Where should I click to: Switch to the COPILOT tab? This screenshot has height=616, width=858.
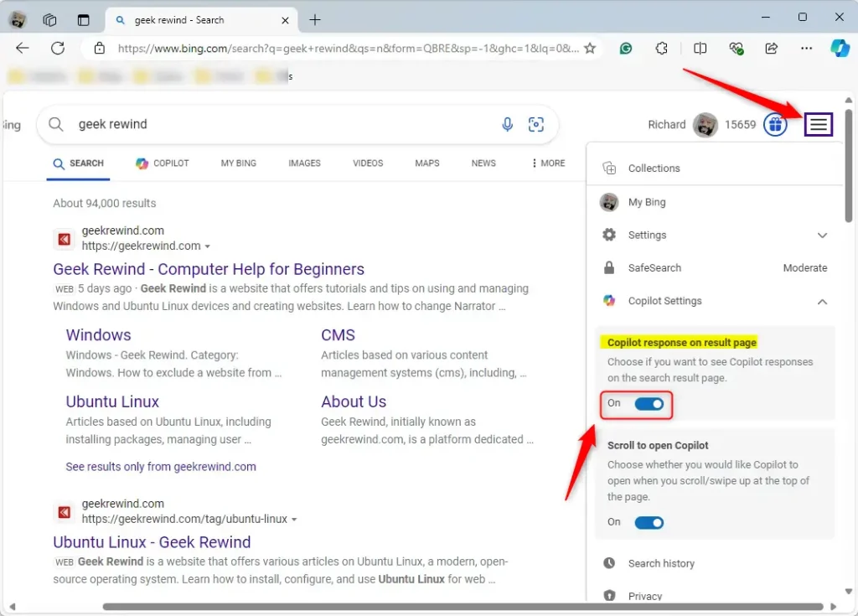162,163
